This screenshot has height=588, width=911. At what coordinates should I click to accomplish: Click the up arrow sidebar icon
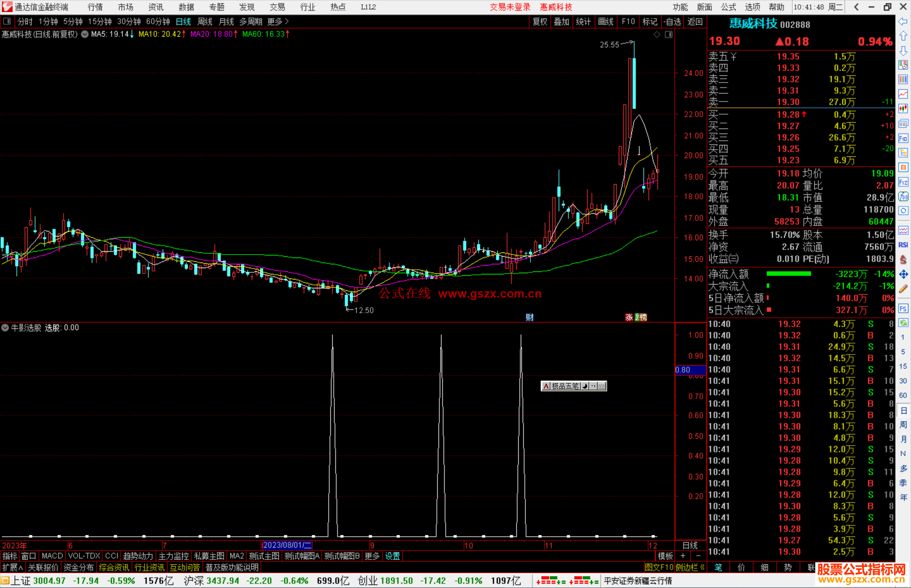click(903, 36)
